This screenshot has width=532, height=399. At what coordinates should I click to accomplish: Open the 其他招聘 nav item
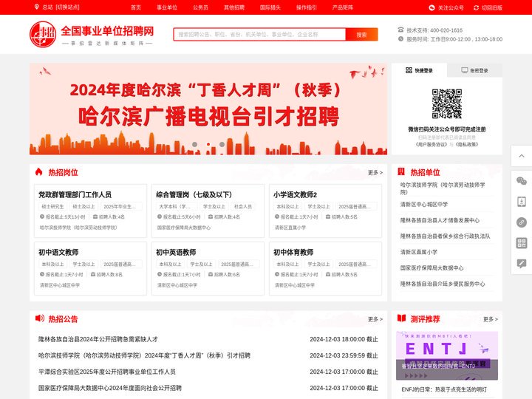coord(234,7)
